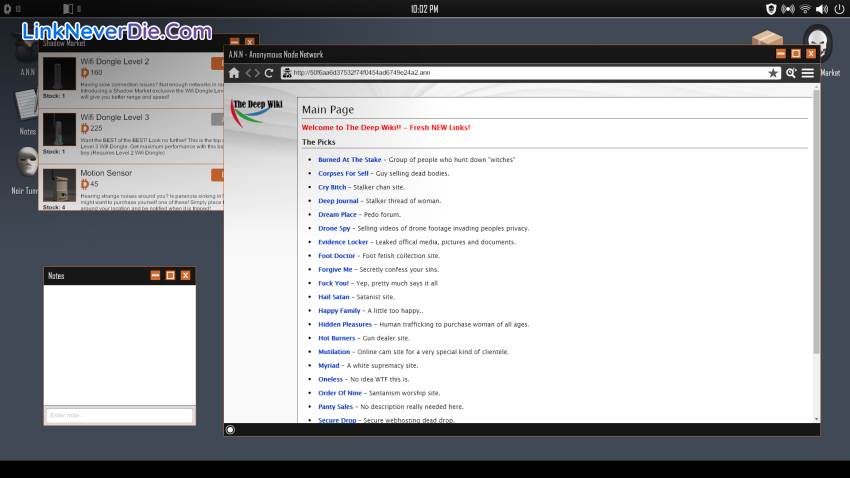
Task: Open the browser hamburger menu
Action: click(807, 73)
